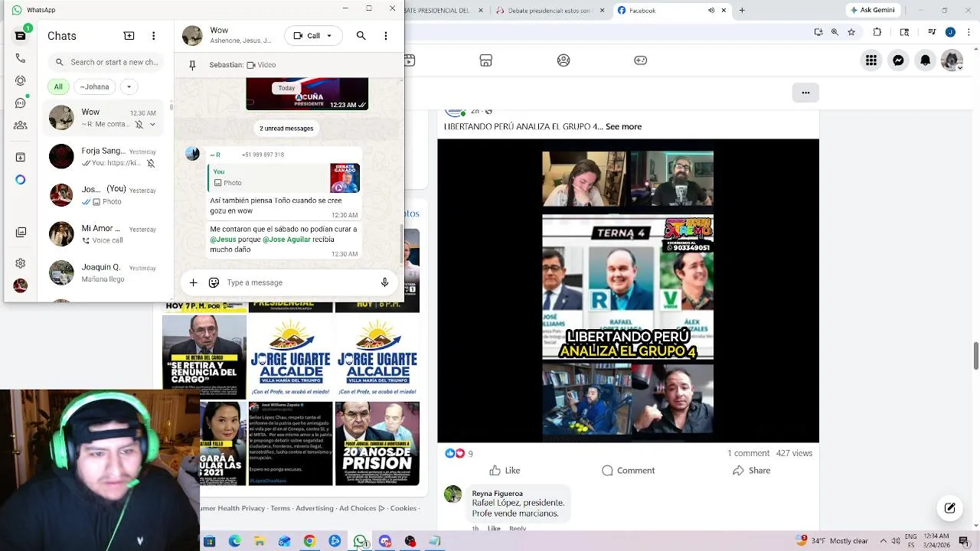Open Facebook Groups icon
Image resolution: width=980 pixels, height=551 pixels.
tap(563, 60)
